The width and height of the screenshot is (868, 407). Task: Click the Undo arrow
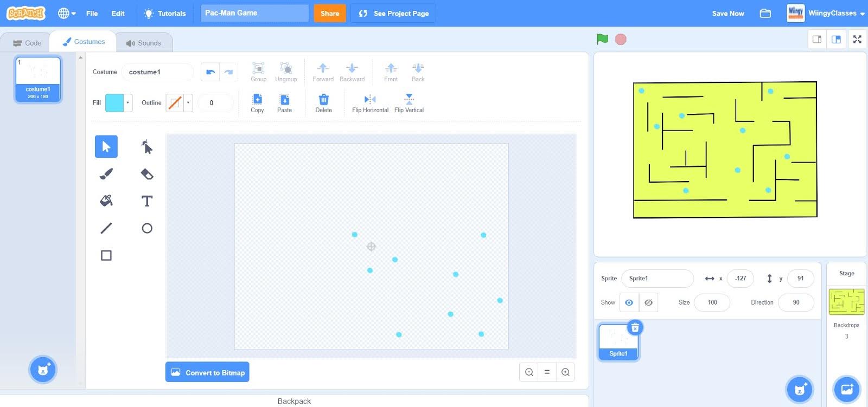(x=210, y=72)
